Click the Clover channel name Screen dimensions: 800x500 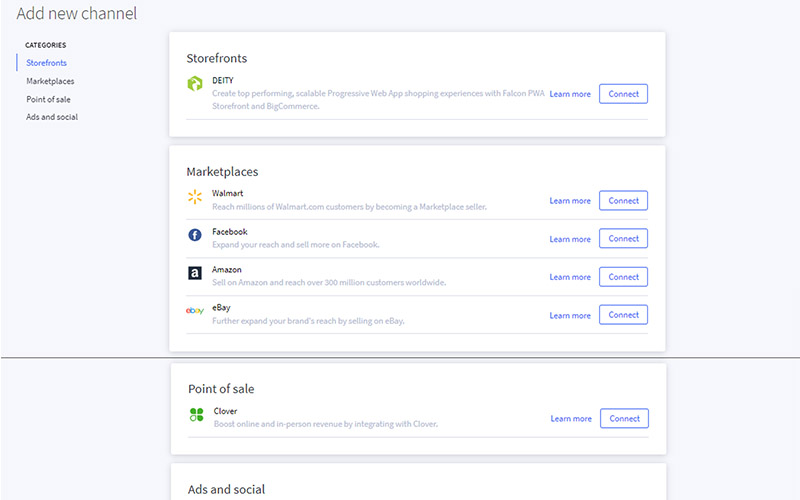(x=226, y=411)
